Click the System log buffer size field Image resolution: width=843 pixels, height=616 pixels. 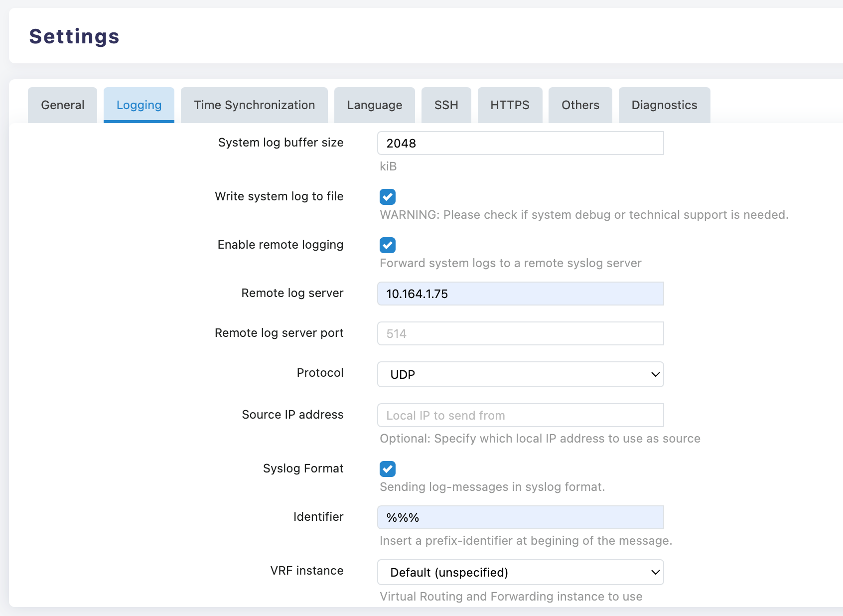click(x=520, y=144)
